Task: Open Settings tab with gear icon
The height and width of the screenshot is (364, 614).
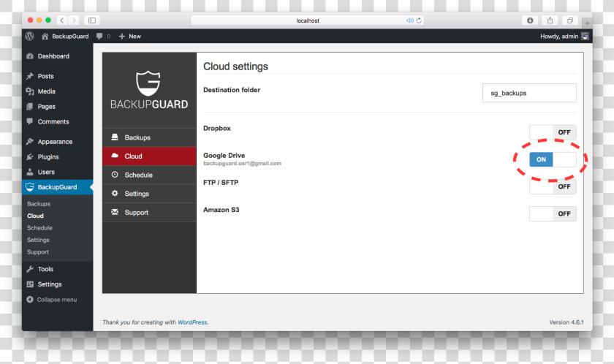Action: pyautogui.click(x=149, y=194)
